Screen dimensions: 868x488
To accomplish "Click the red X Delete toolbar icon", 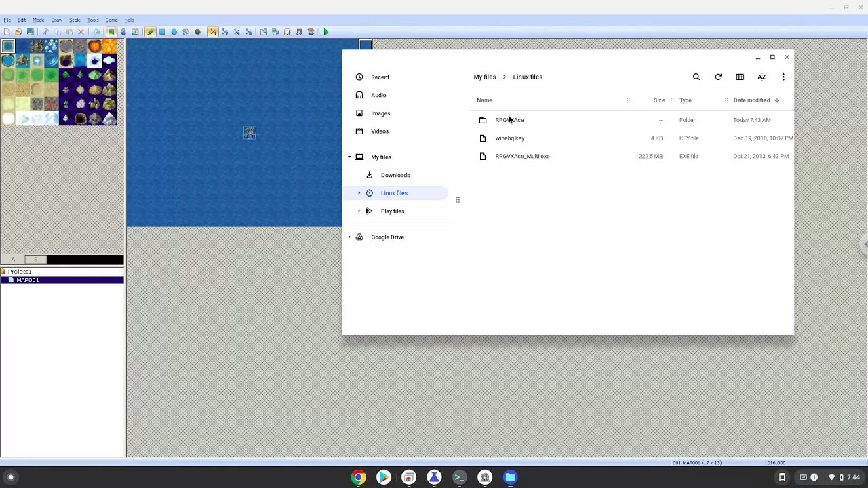I will click(x=81, y=32).
